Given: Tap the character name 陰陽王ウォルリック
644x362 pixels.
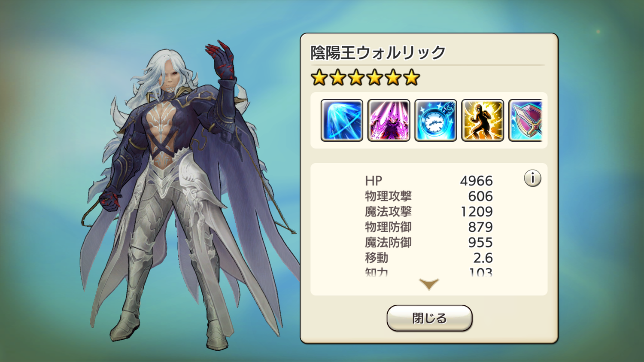Looking at the screenshot, I should (x=378, y=53).
